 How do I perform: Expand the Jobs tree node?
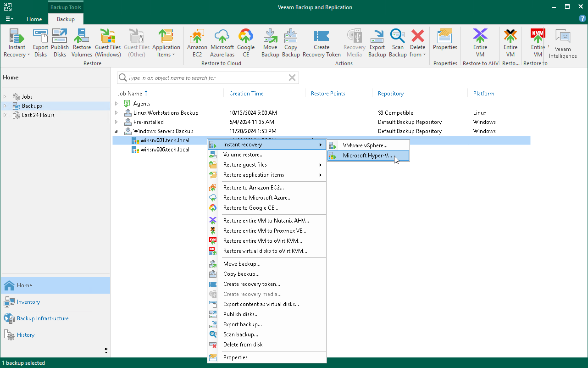[x=5, y=96]
